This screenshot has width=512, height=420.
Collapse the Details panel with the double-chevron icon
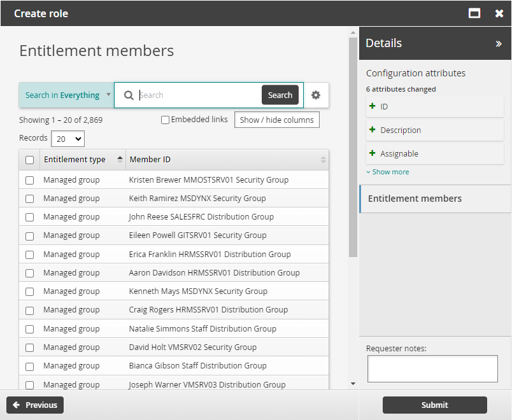(497, 43)
